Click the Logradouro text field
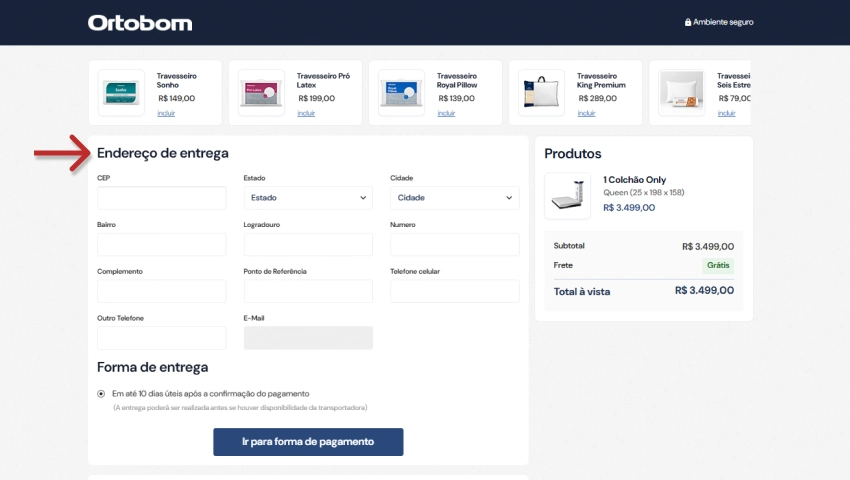Screen dimensions: 850x480 [x=308, y=245]
